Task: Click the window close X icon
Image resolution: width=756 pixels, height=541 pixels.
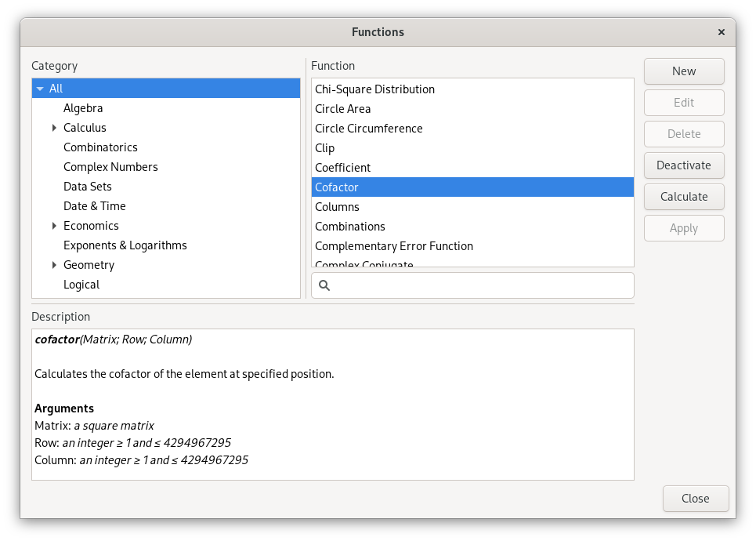Action: (x=721, y=32)
